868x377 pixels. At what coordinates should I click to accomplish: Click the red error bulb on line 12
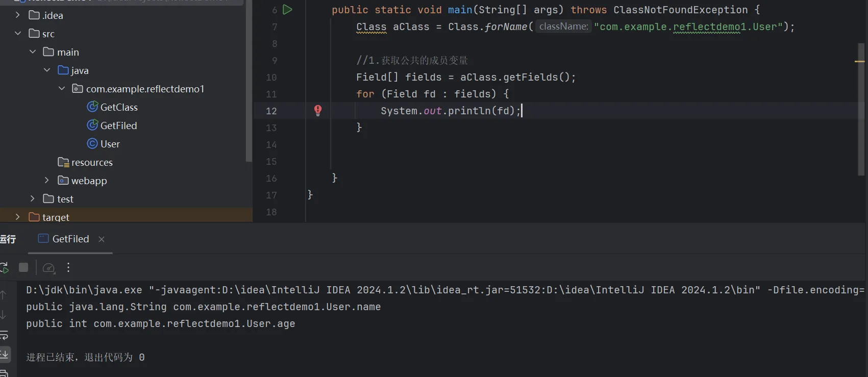tap(318, 110)
